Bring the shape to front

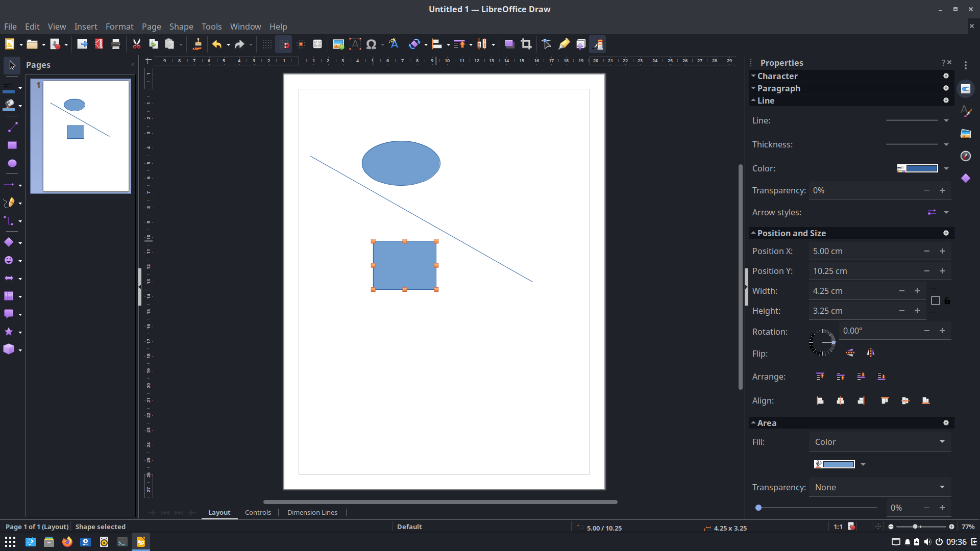click(820, 377)
